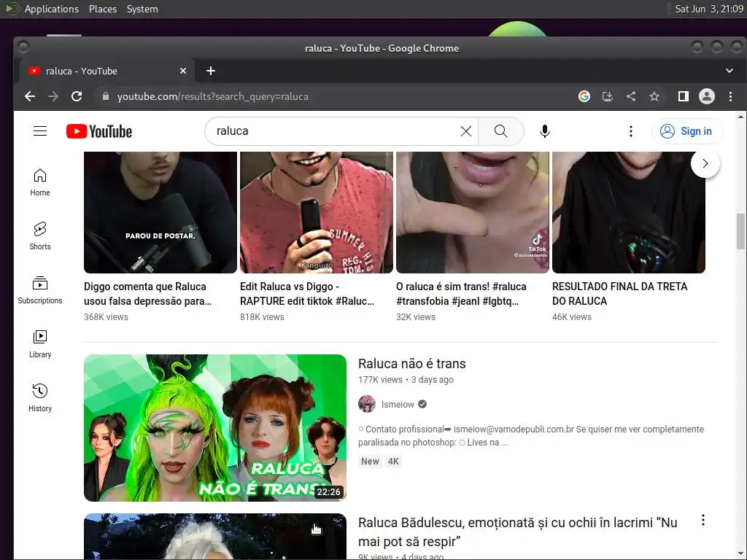
Task: Open the YouTube hamburger guide menu
Action: (40, 131)
